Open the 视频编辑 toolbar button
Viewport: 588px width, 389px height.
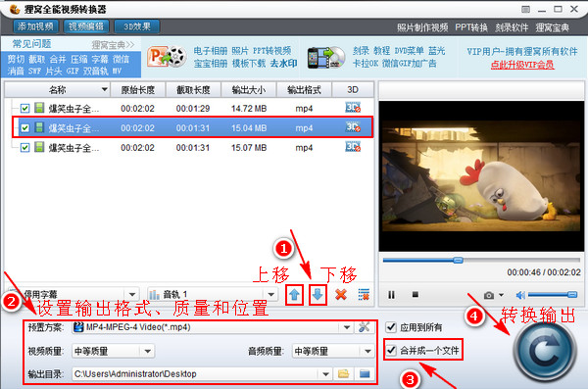[86, 26]
